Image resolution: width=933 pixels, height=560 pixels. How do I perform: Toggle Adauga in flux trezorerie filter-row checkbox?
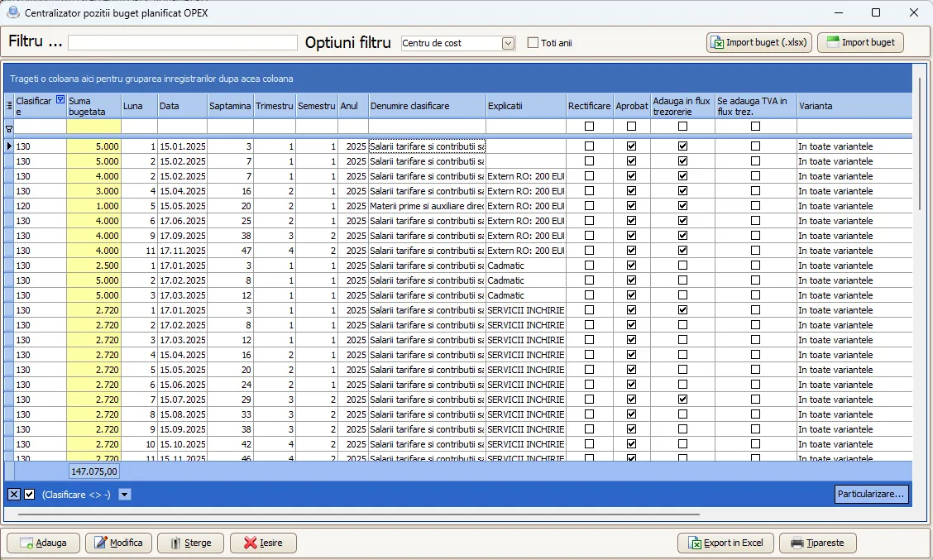682,127
